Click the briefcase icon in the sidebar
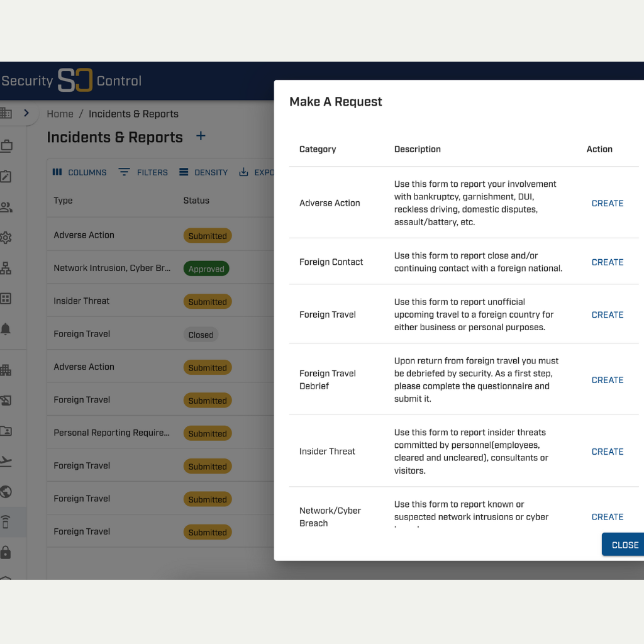The height and width of the screenshot is (644, 644). pos(6,146)
